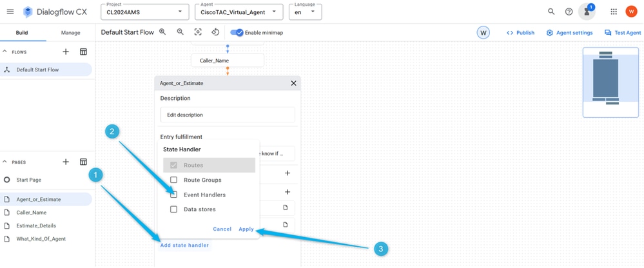Click the W collaborator circle in toolbar

tap(483, 32)
